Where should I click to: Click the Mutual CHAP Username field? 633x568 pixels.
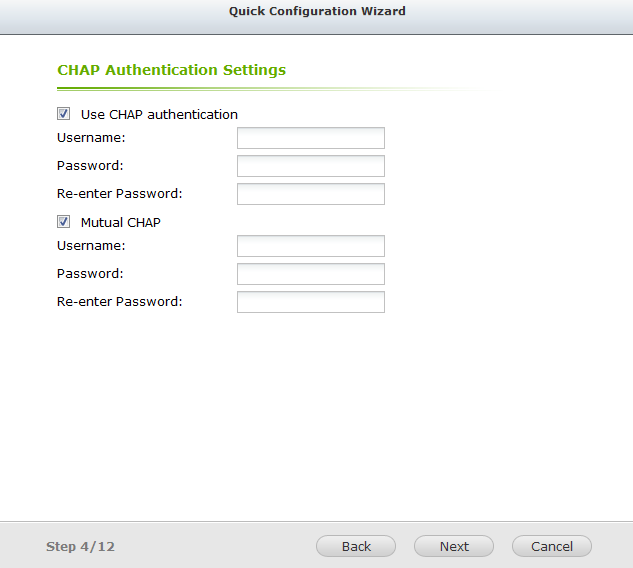coord(311,246)
